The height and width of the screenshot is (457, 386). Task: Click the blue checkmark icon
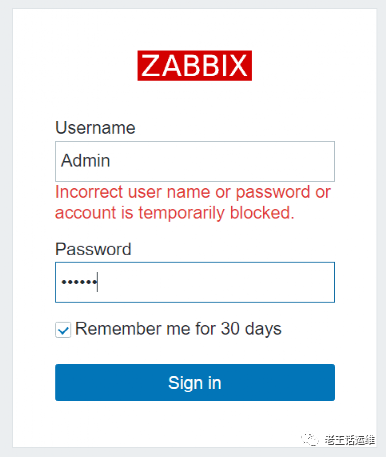click(63, 331)
